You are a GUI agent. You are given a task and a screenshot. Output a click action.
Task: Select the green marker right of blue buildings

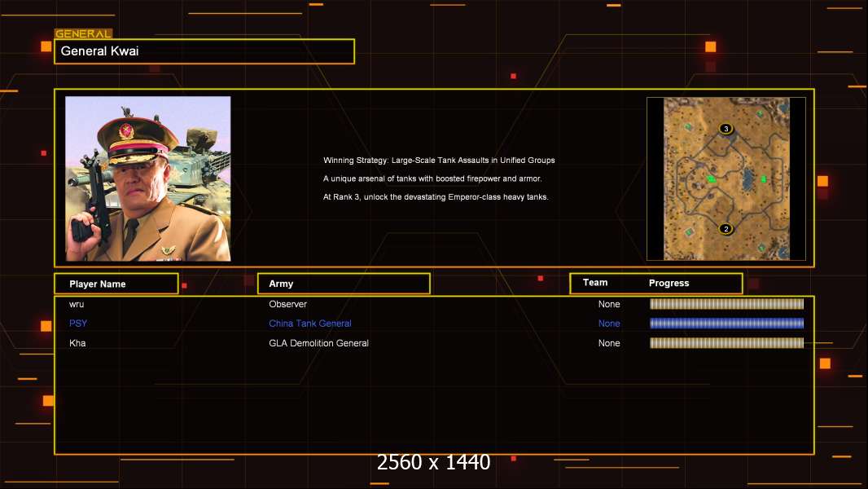pos(763,178)
